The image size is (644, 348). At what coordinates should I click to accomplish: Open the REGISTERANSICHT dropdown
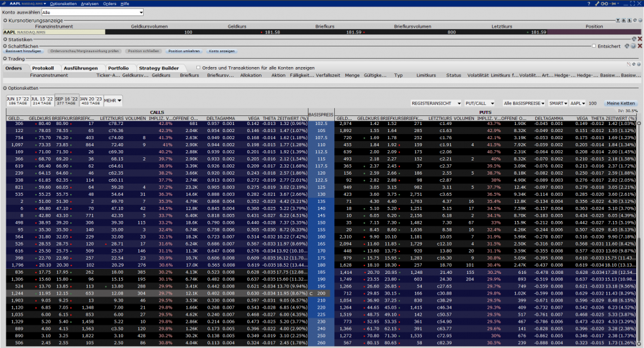click(436, 103)
